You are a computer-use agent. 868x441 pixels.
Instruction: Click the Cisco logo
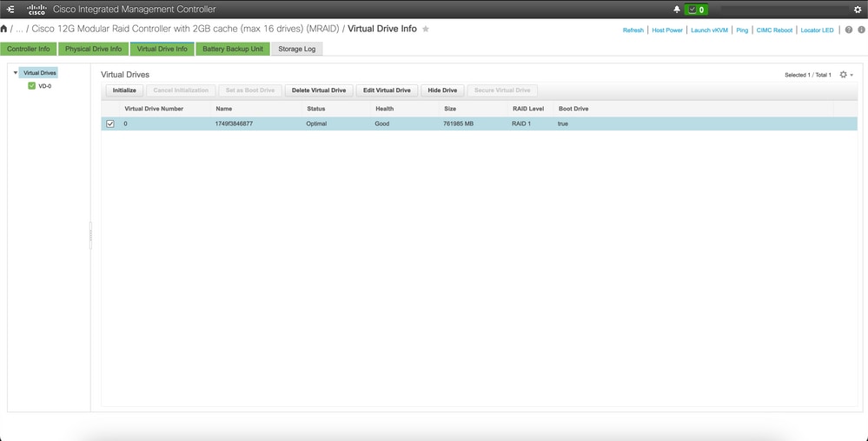[x=36, y=10]
